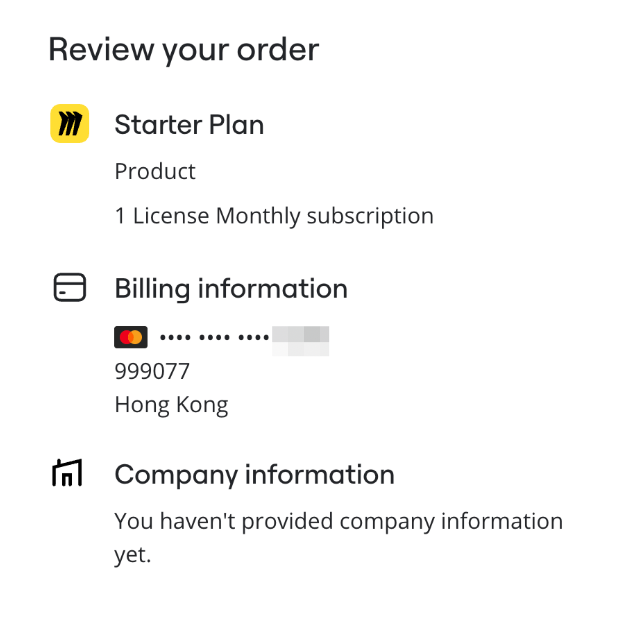Click the word Monthly in subscription line
Viewport: 634px width, 620px height.
[258, 215]
